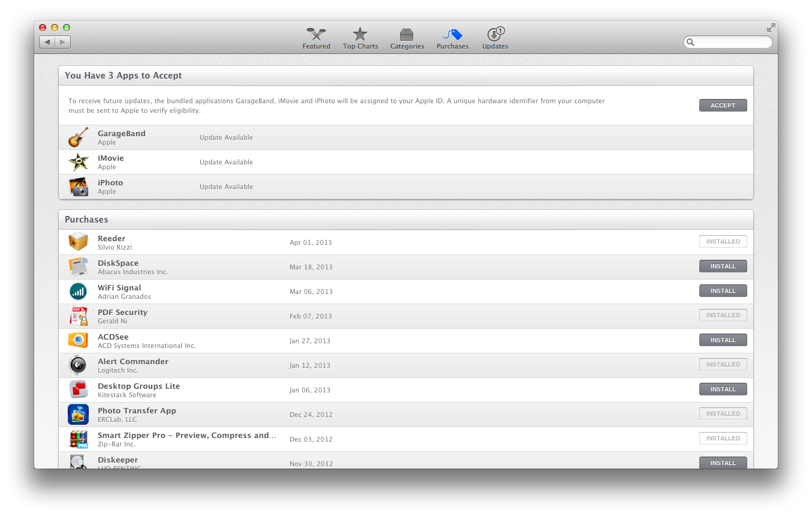Install Desktop Groups Lite
812x516 pixels.
(723, 389)
